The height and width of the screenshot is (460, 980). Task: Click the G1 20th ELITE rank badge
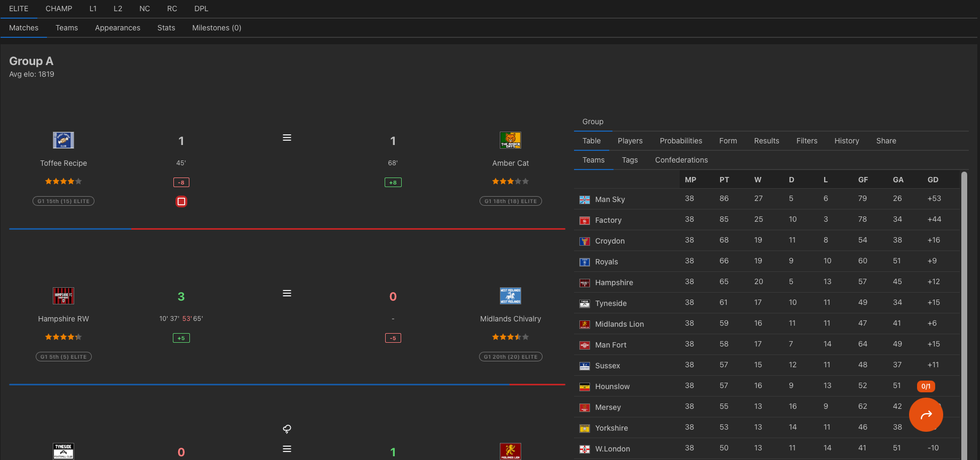511,357
